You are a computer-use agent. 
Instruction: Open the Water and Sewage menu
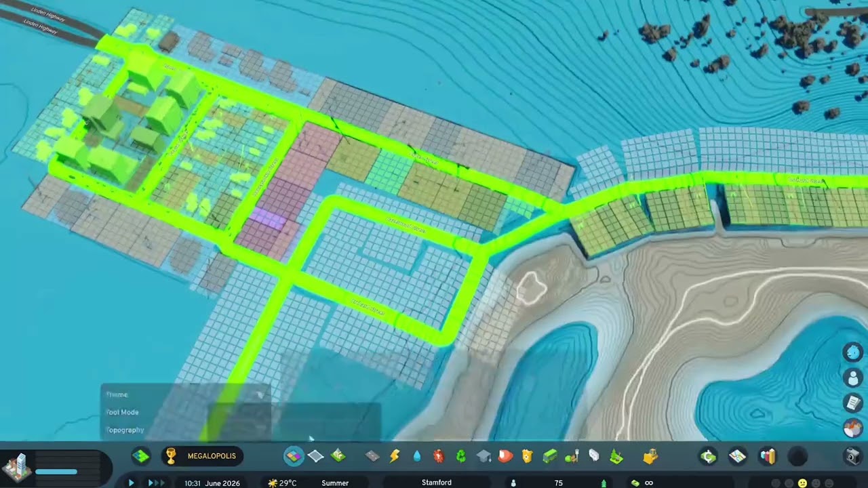pos(416,456)
